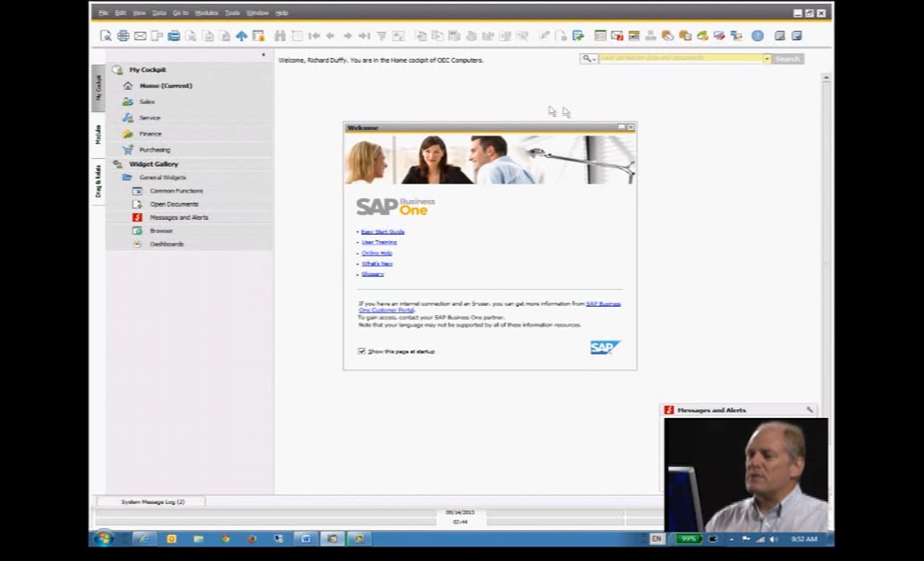Select Sales in the cockpit list
The height and width of the screenshot is (561, 924).
[x=147, y=102]
